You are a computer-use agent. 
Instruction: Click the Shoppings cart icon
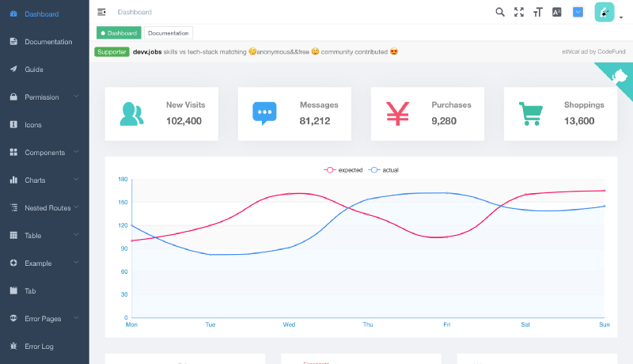[x=530, y=114]
